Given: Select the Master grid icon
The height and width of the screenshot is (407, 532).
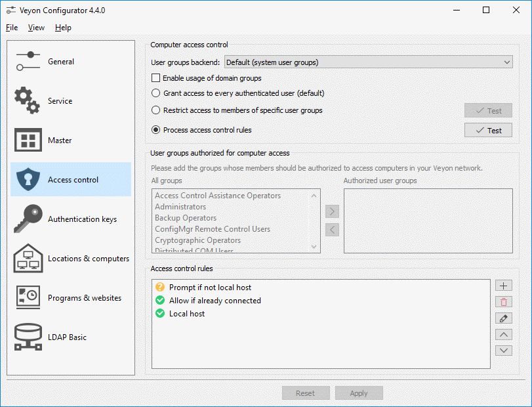Looking at the screenshot, I should 28,140.
